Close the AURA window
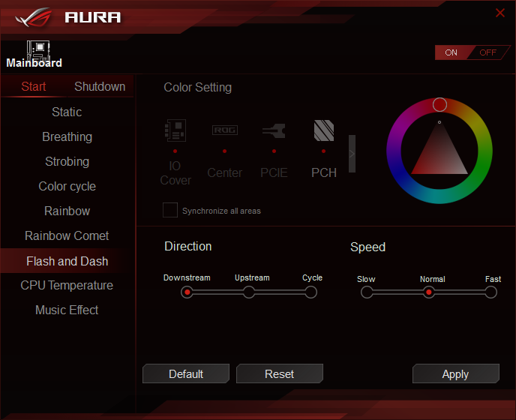 (499, 13)
